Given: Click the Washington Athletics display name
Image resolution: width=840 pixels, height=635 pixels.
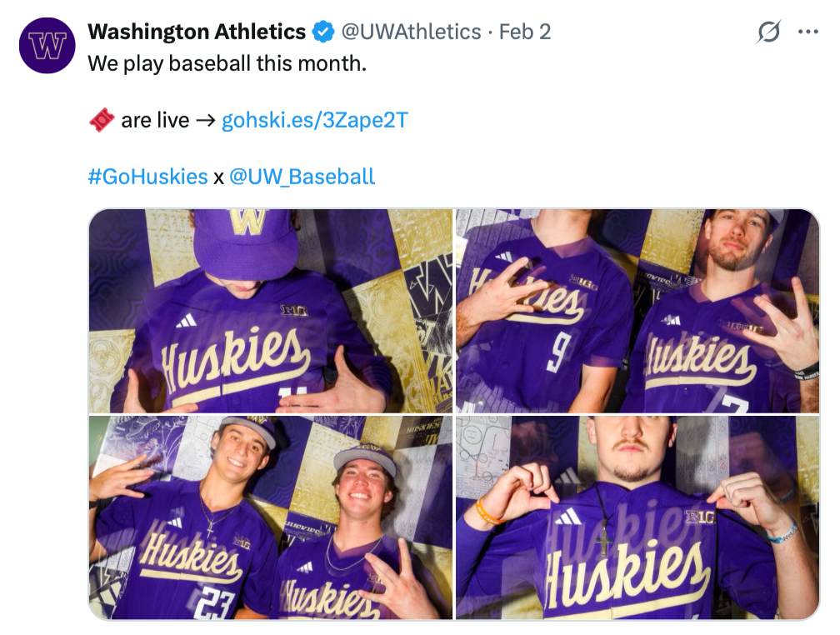Looking at the screenshot, I should click(197, 32).
